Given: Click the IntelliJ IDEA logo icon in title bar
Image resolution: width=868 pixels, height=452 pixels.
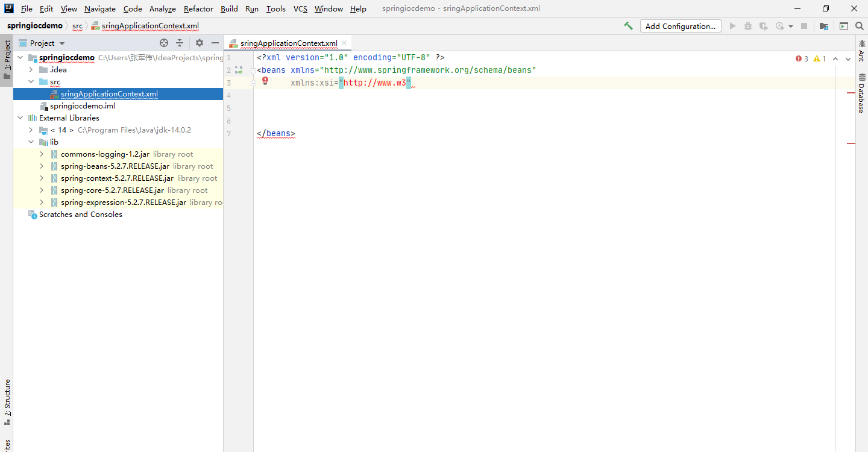Looking at the screenshot, I should 8,8.
